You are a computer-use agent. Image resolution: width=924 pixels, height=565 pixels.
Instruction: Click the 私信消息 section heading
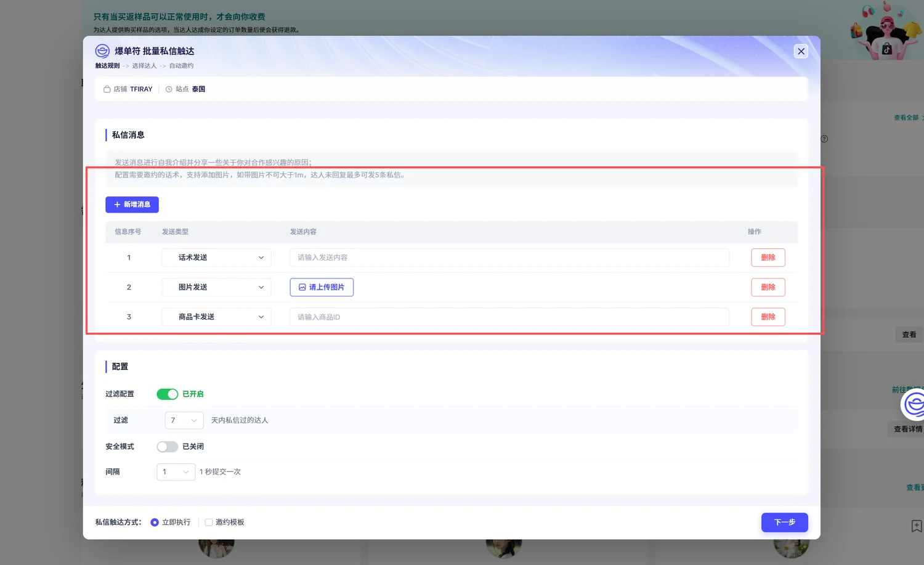tap(128, 135)
